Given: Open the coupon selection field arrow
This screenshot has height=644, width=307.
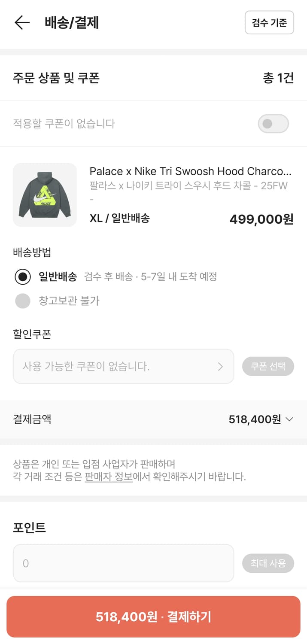Looking at the screenshot, I should click(x=220, y=366).
